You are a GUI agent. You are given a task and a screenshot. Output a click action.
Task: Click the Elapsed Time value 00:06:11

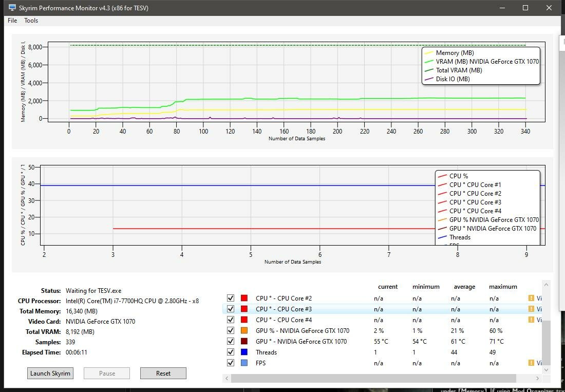pyautogui.click(x=77, y=352)
